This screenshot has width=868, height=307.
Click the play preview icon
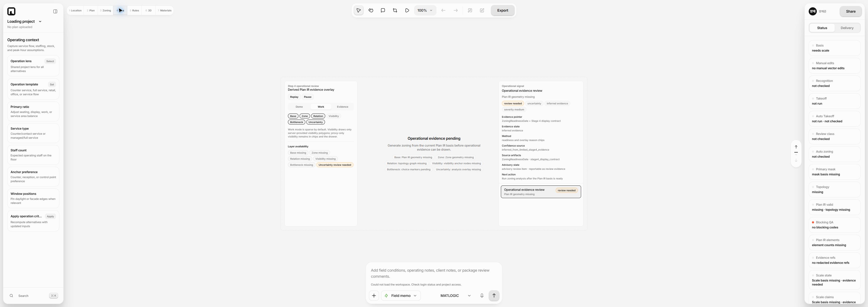point(407,10)
